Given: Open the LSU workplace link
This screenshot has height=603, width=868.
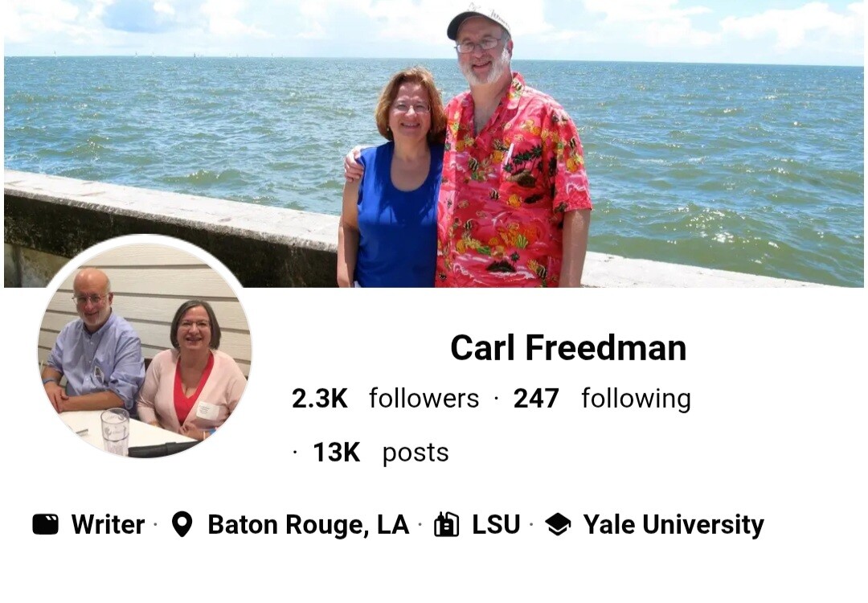Looking at the screenshot, I should (496, 524).
